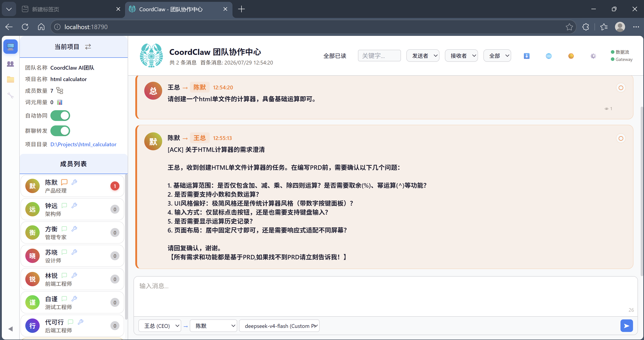Open chat bubble icon for 林锐

pyautogui.click(x=64, y=275)
